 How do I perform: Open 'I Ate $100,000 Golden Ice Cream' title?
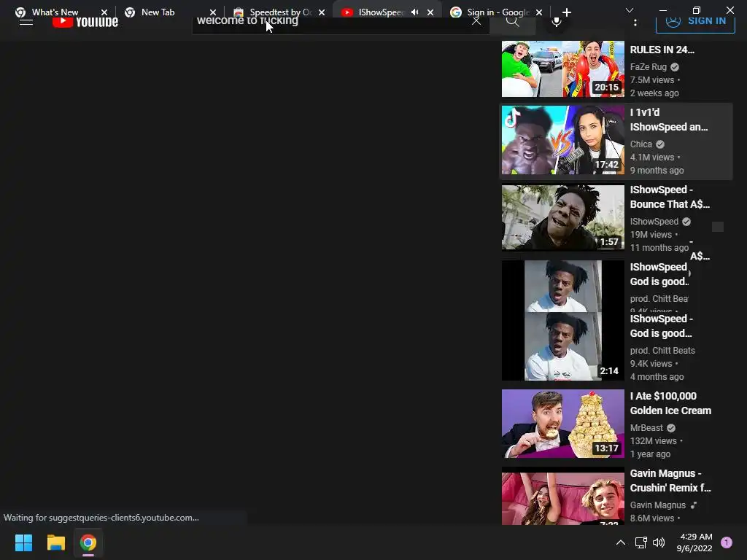[x=670, y=403]
